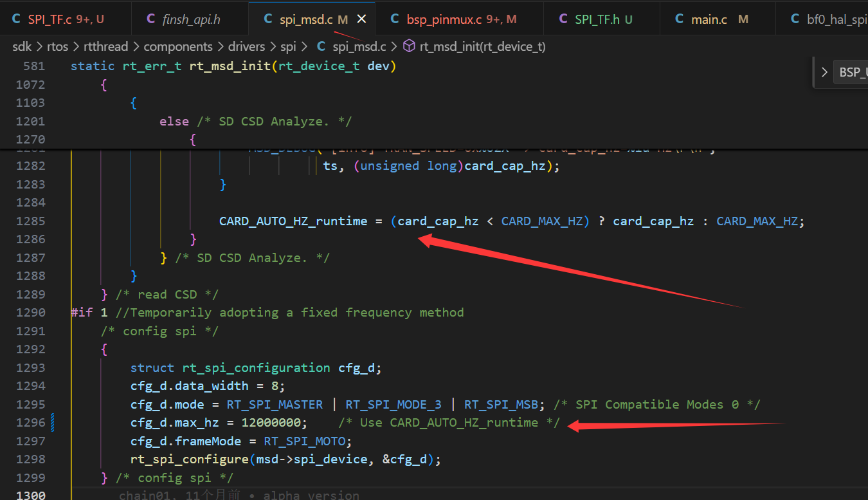
Task: Close the spi_msd.c editor tab
Action: pos(361,19)
